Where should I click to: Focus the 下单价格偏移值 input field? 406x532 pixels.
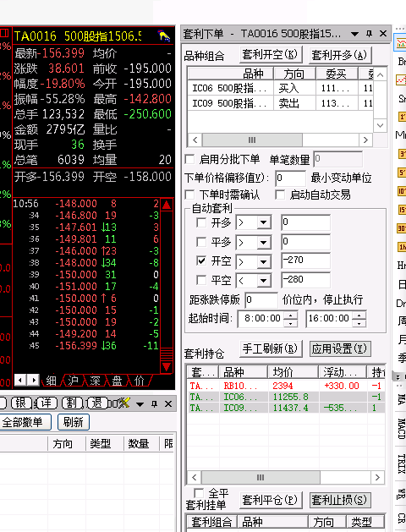(290, 178)
